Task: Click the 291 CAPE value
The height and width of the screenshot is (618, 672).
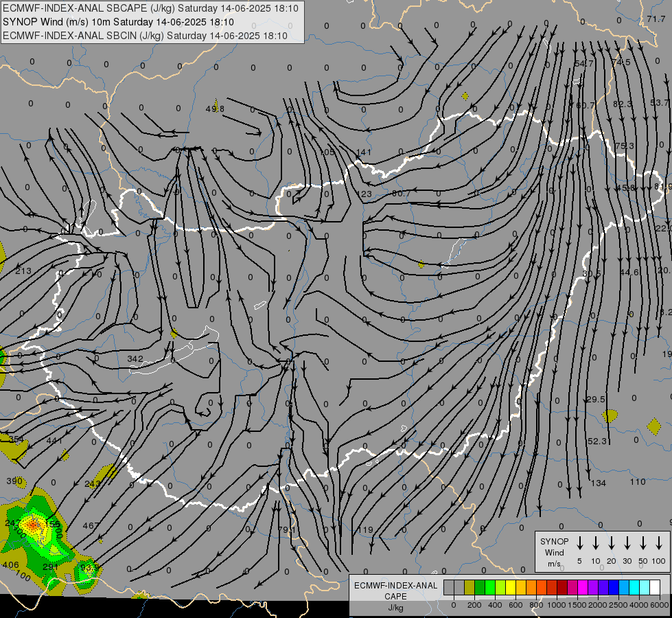Action: coord(51,566)
